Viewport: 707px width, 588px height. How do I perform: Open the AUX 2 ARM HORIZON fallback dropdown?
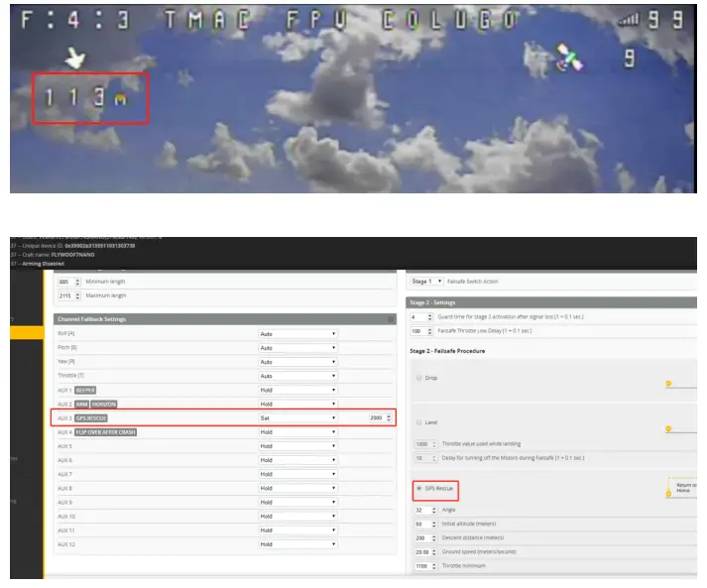coord(298,404)
